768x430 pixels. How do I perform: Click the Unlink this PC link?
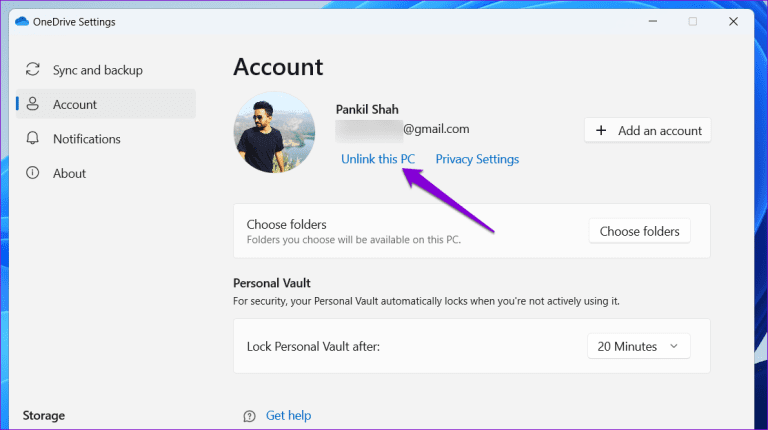click(x=378, y=159)
